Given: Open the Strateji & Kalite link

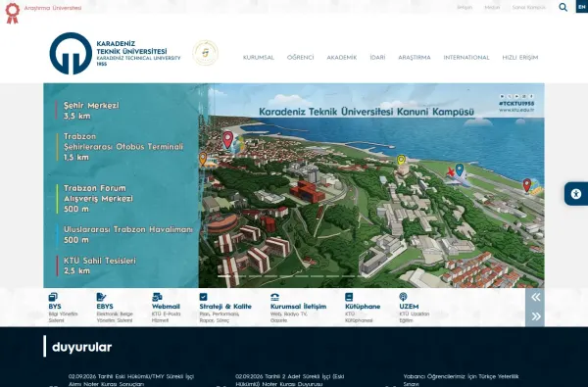Looking at the screenshot, I should click(225, 313).
